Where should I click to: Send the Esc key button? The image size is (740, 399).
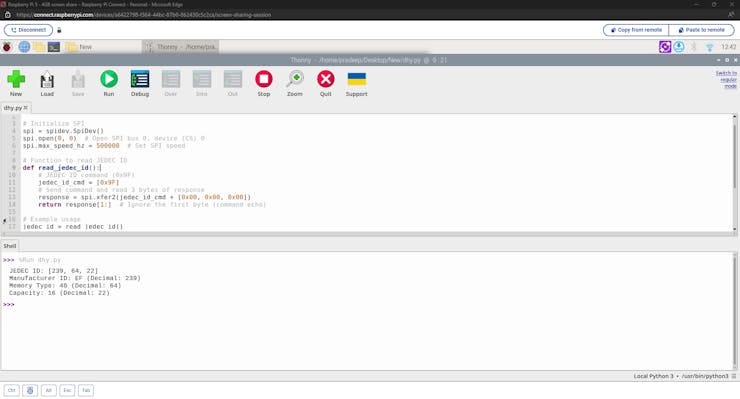67,390
